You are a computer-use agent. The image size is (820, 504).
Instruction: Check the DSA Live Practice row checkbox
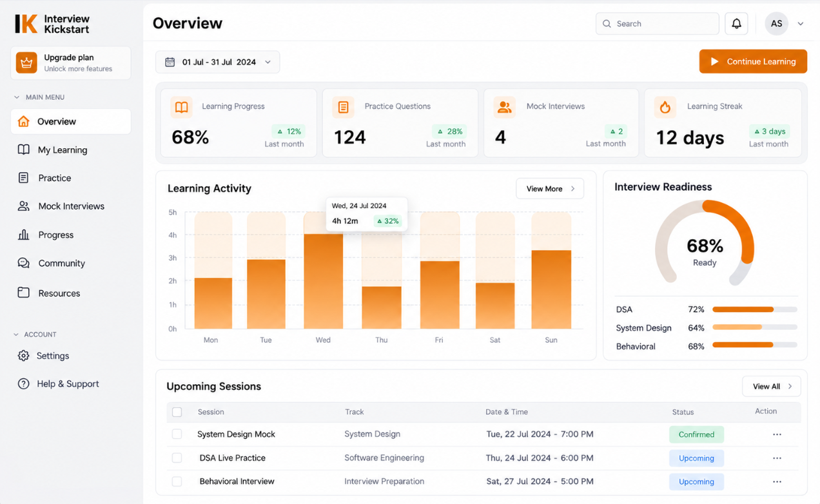(x=177, y=458)
